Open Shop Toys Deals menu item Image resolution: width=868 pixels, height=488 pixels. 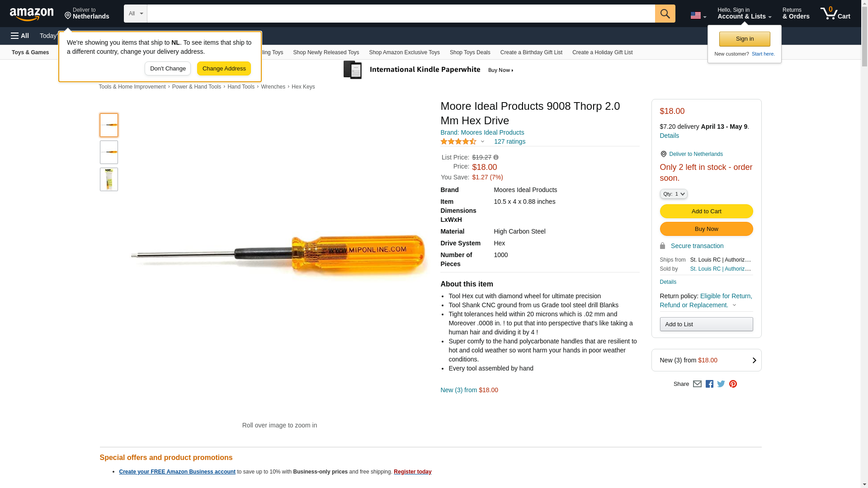(x=470, y=52)
